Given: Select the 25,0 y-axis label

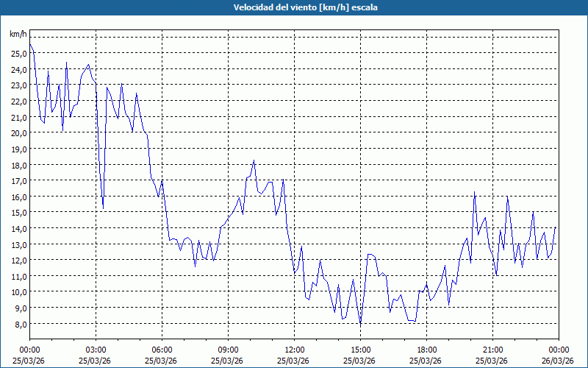Looking at the screenshot, I should [18, 53].
